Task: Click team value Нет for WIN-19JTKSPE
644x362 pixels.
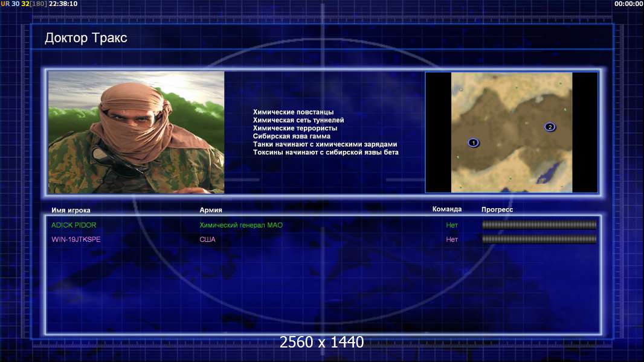Action: (x=452, y=240)
